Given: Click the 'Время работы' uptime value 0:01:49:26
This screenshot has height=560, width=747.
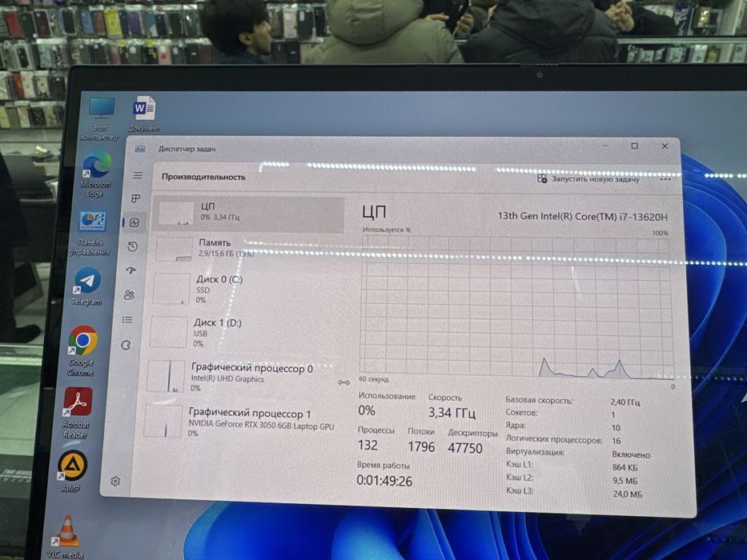Looking at the screenshot, I should pos(384,481).
